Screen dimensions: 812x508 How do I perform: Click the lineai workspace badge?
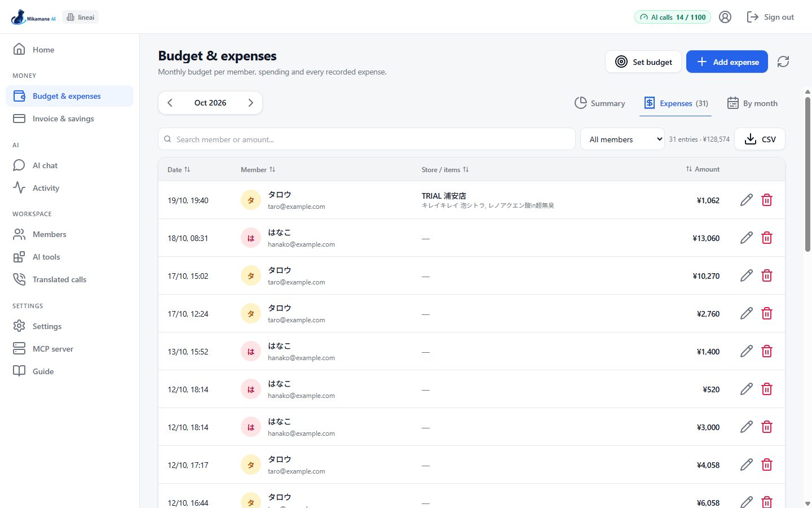click(81, 17)
